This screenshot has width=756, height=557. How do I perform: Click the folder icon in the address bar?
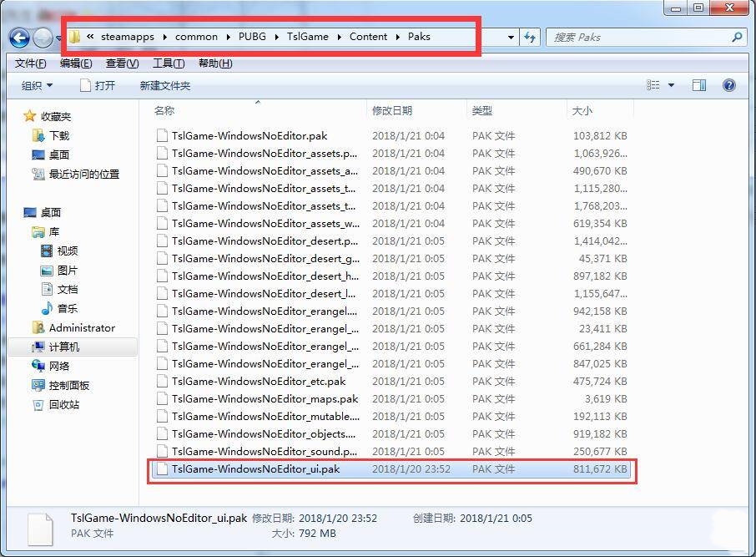[74, 37]
